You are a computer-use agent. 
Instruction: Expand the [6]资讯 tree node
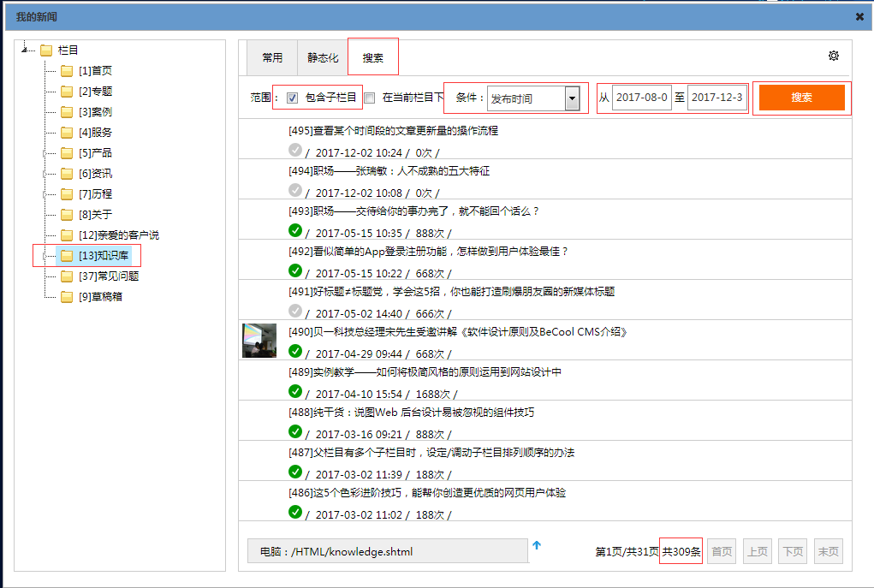pos(45,174)
